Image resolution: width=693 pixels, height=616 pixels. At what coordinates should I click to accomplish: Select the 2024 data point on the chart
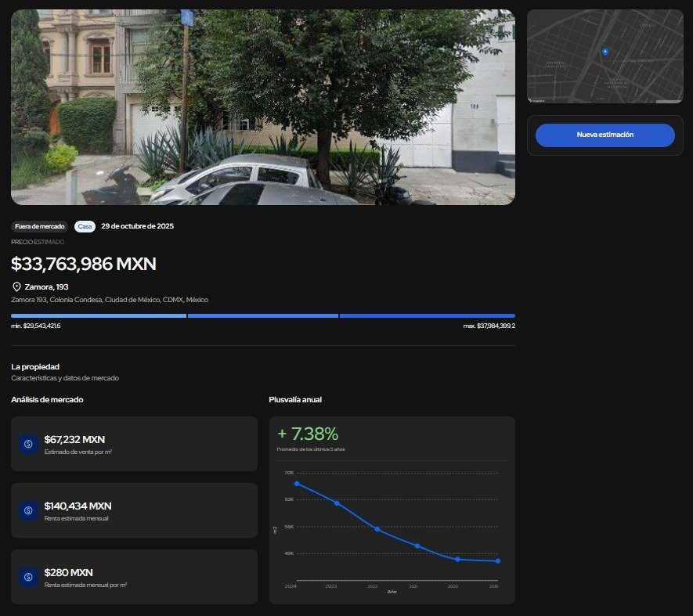(297, 484)
